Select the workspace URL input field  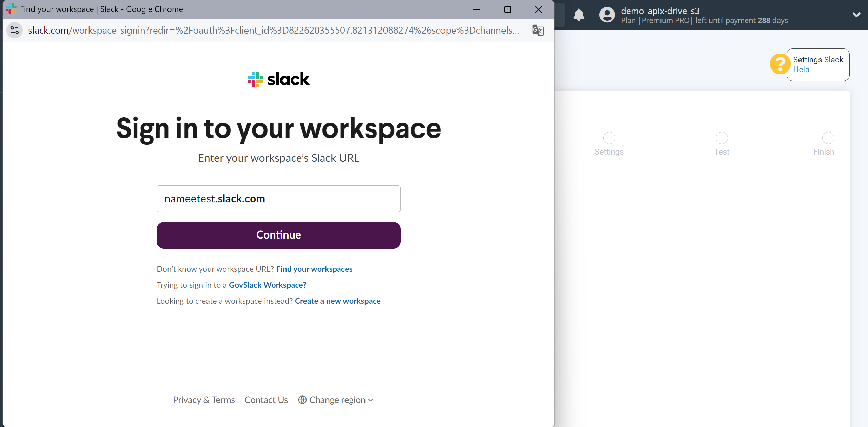(x=278, y=199)
